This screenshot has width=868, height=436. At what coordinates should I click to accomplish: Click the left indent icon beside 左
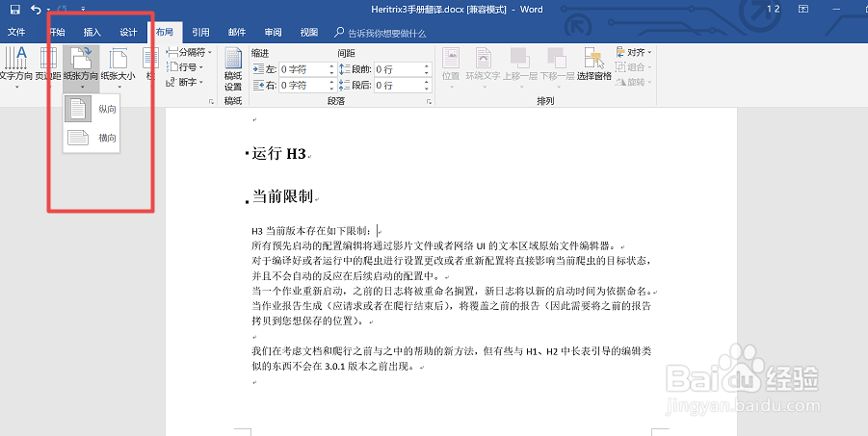pos(258,69)
